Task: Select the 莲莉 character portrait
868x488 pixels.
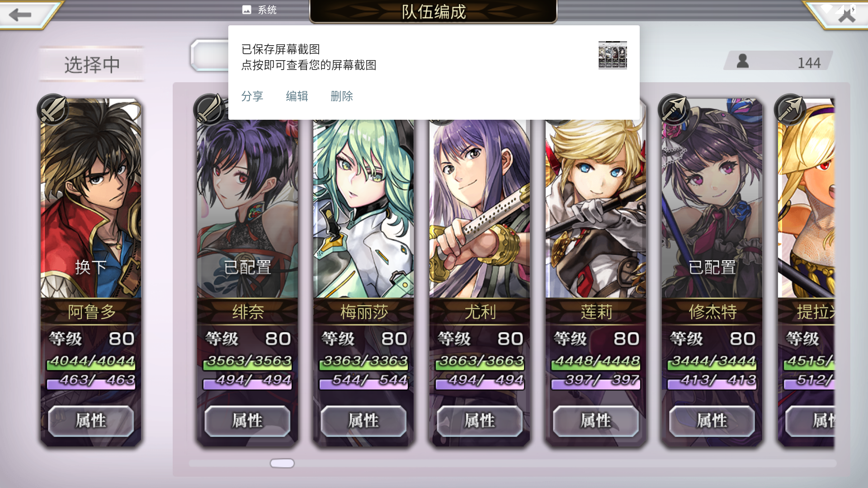Action: click(596, 209)
